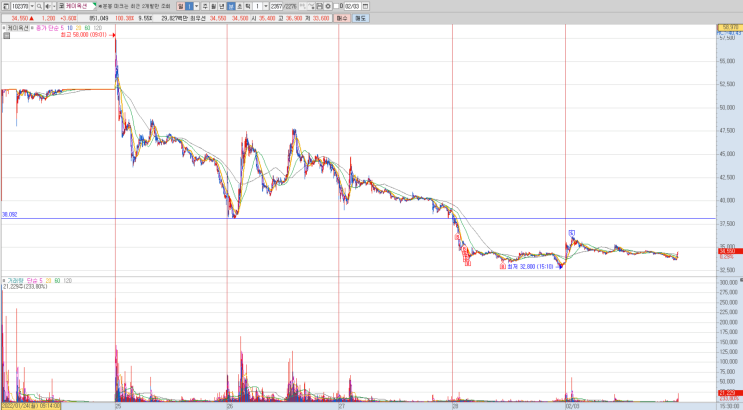Open the dropdown next to speaker icon

tap(54, 6)
